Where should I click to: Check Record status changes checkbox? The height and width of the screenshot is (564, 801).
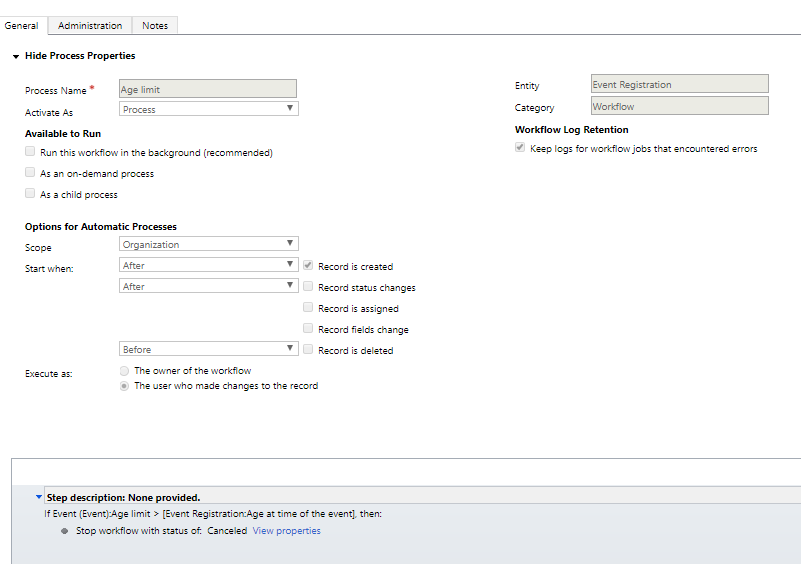[x=308, y=287]
